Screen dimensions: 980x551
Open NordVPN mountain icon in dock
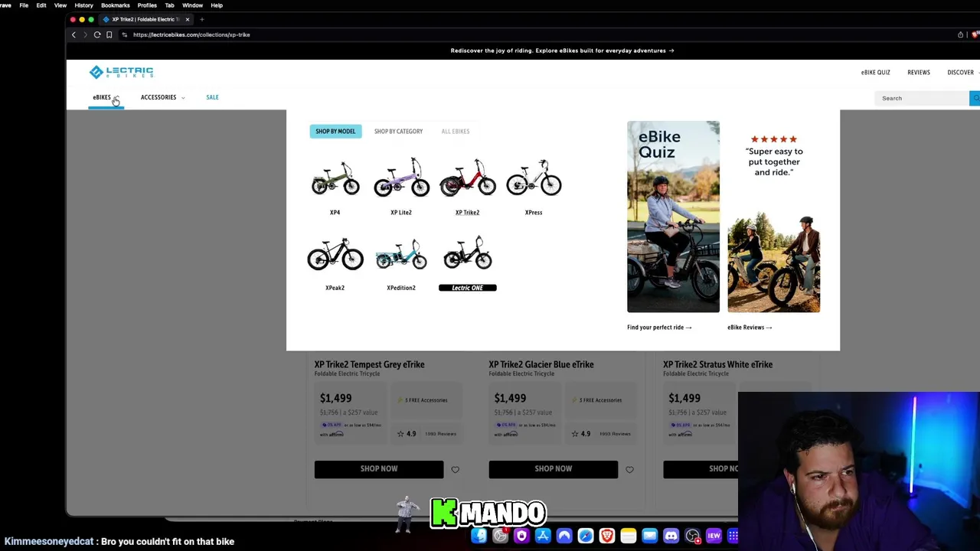[x=564, y=536]
